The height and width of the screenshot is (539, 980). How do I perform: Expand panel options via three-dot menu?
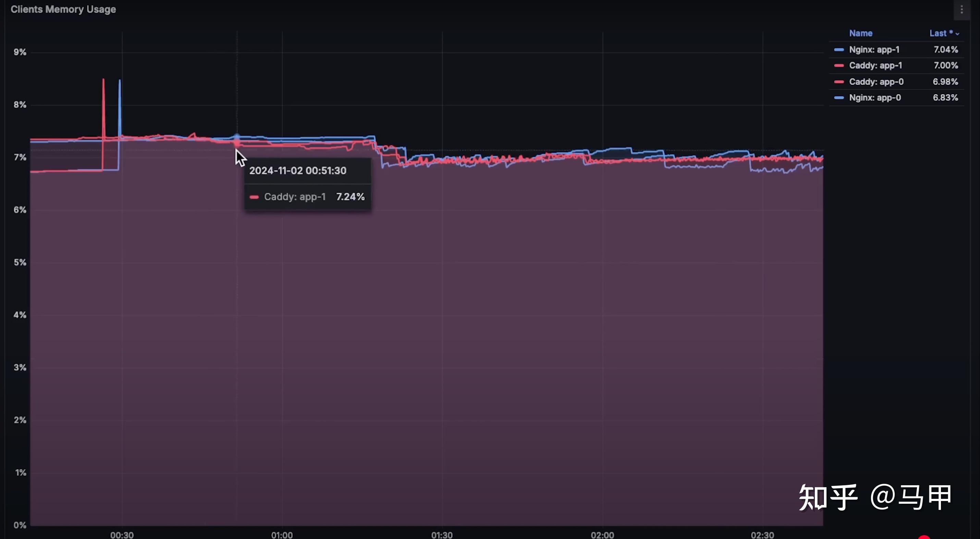click(963, 10)
